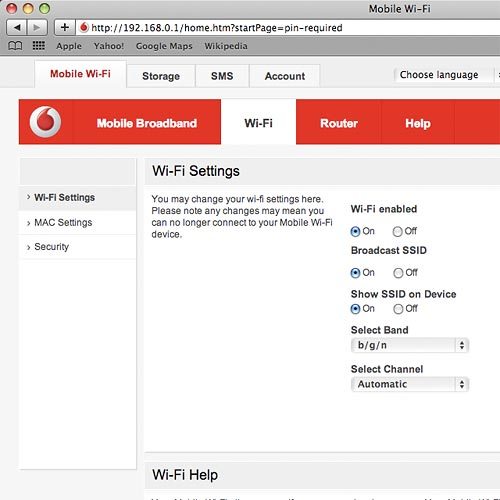Image resolution: width=500 pixels, height=500 pixels.
Task: Open the Mobile Broadband section
Action: pos(147,123)
